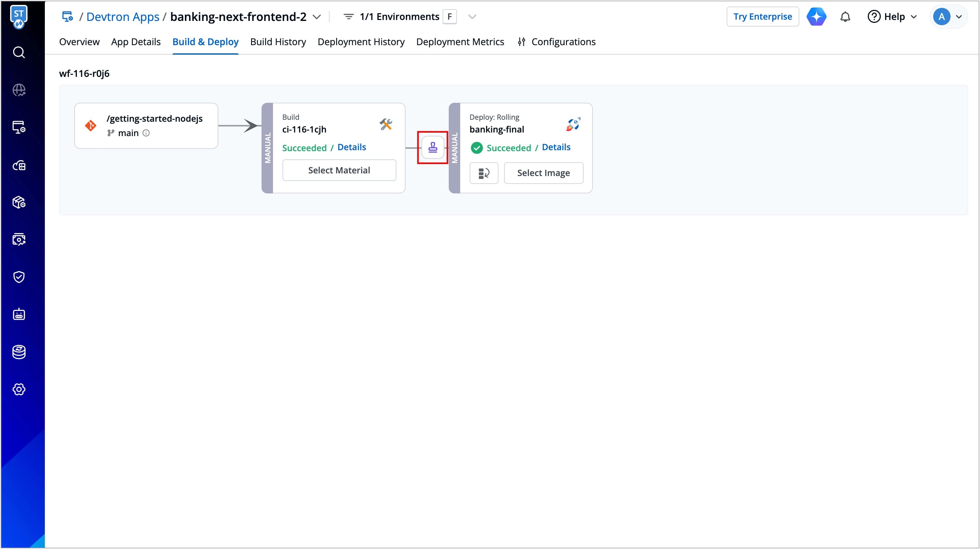Expand the banking-next-frontend-2 app dropdown
Screen dimensions: 980x549
(x=317, y=17)
